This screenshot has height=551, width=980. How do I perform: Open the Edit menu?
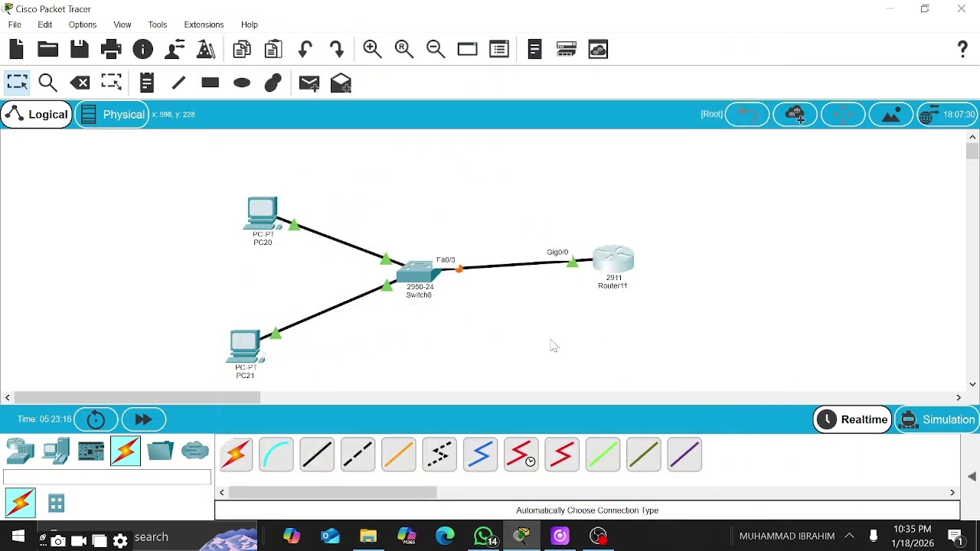click(x=45, y=24)
